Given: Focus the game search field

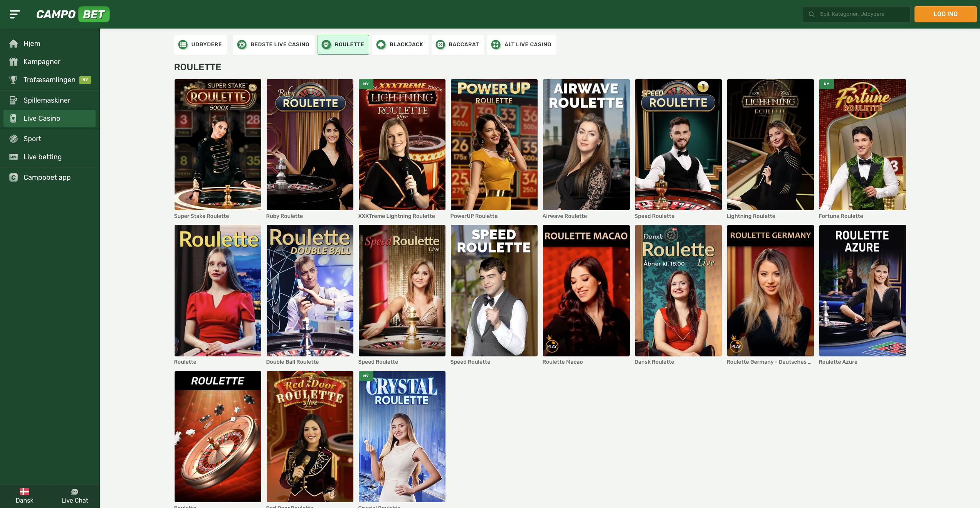Looking at the screenshot, I should coord(857,14).
